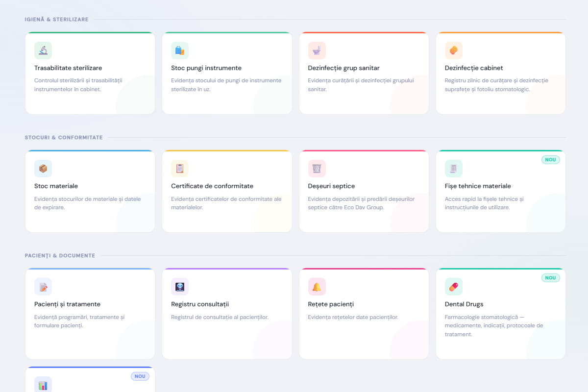Click the microscope icon for Trasabilitate sterilizare

tap(43, 50)
